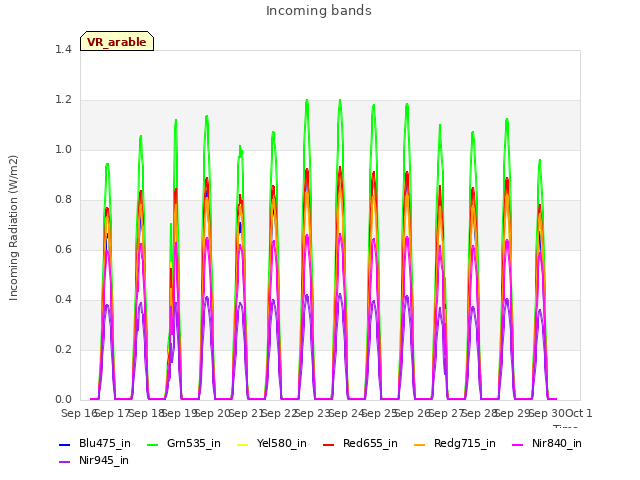Click the 0.6 y-axis tick label
This screenshot has width=640, height=480.
pos(63,250)
